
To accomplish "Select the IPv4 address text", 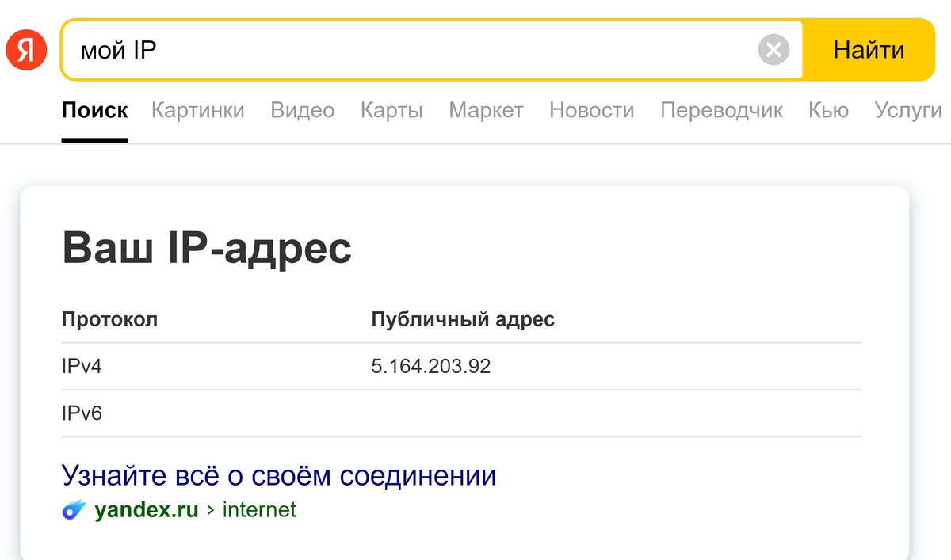I will (431, 366).
